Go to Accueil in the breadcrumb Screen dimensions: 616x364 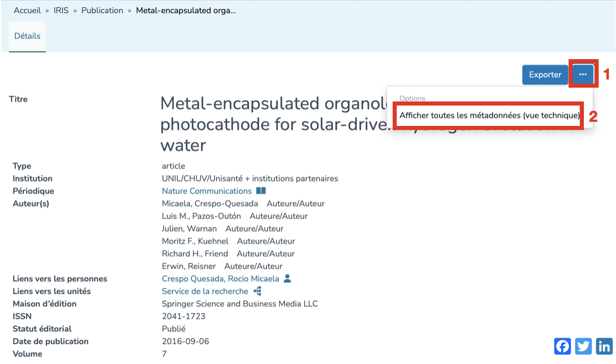(27, 11)
